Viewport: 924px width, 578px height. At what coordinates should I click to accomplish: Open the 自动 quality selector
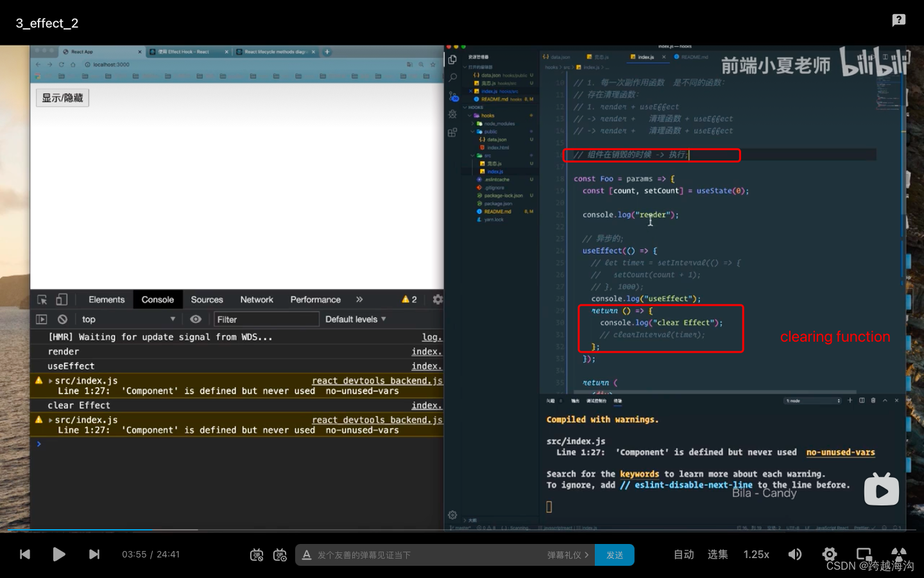[x=683, y=554]
